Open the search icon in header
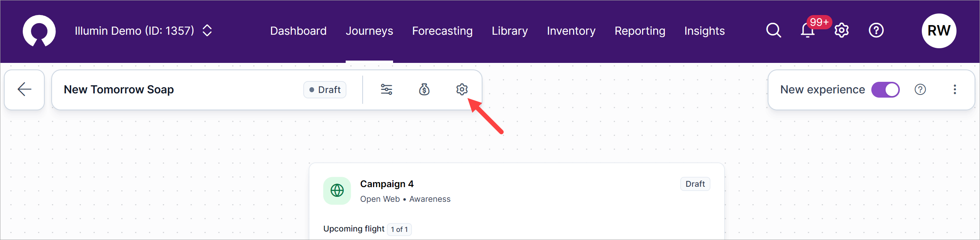Screen dimensions: 980x240 [x=773, y=30]
